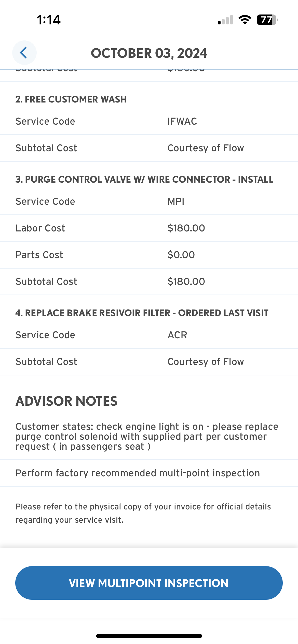Tap the IFWAC service code value
298x644 pixels.
pyautogui.click(x=182, y=121)
